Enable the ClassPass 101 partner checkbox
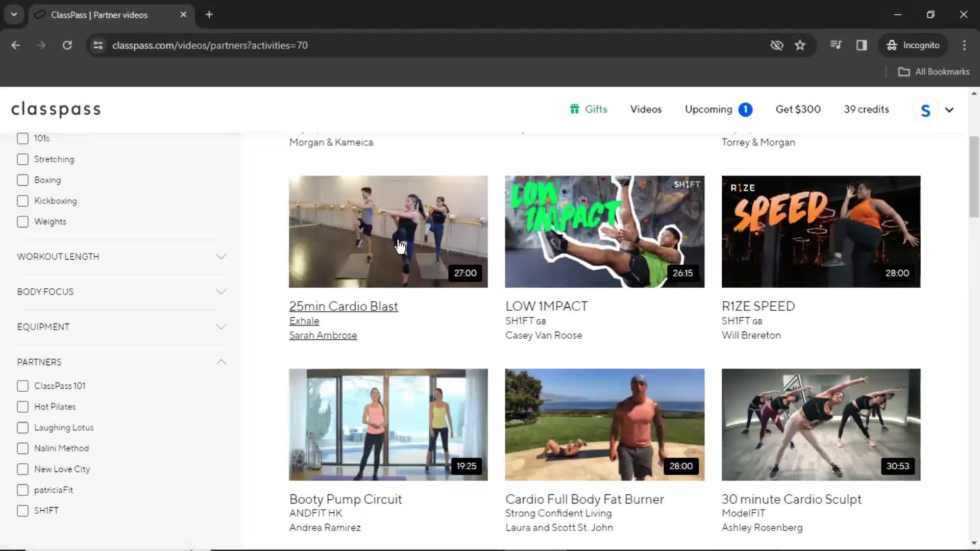 pos(22,386)
